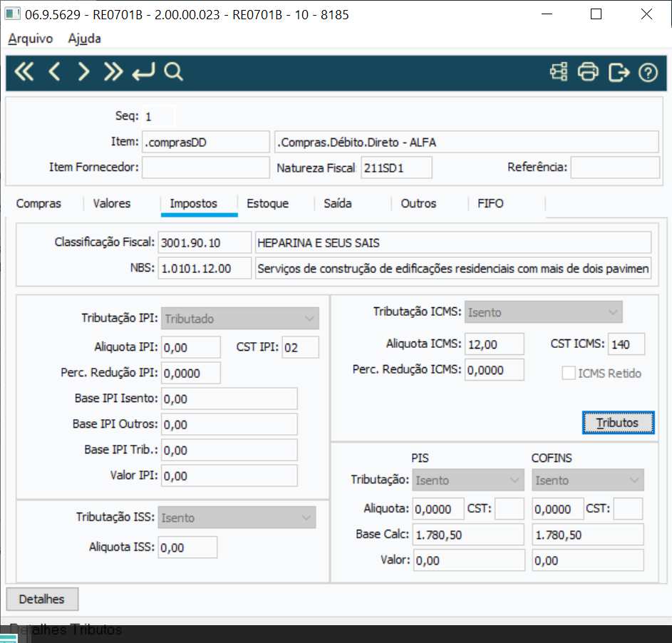Toggle the ICMS Retido checkbox
The image size is (672, 643).
click(569, 373)
